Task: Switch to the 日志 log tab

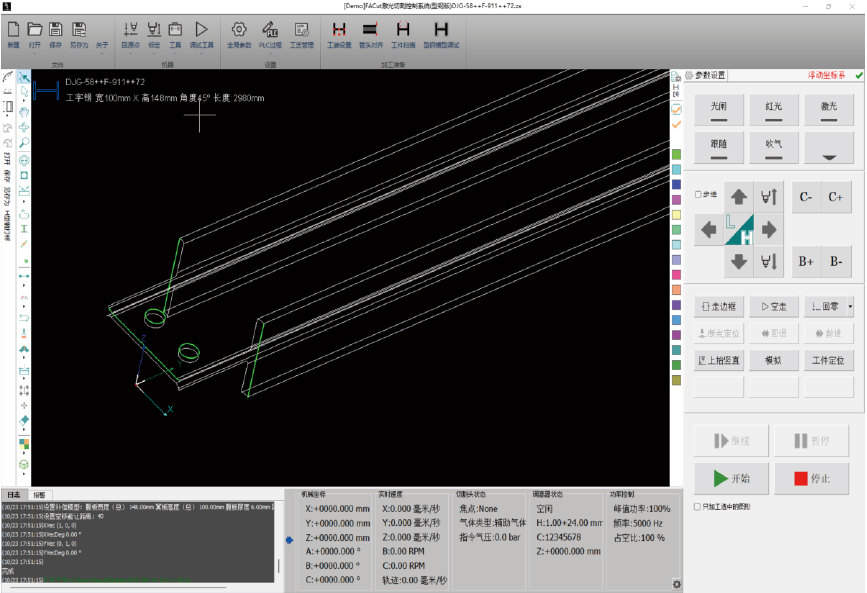Action: tap(14, 495)
